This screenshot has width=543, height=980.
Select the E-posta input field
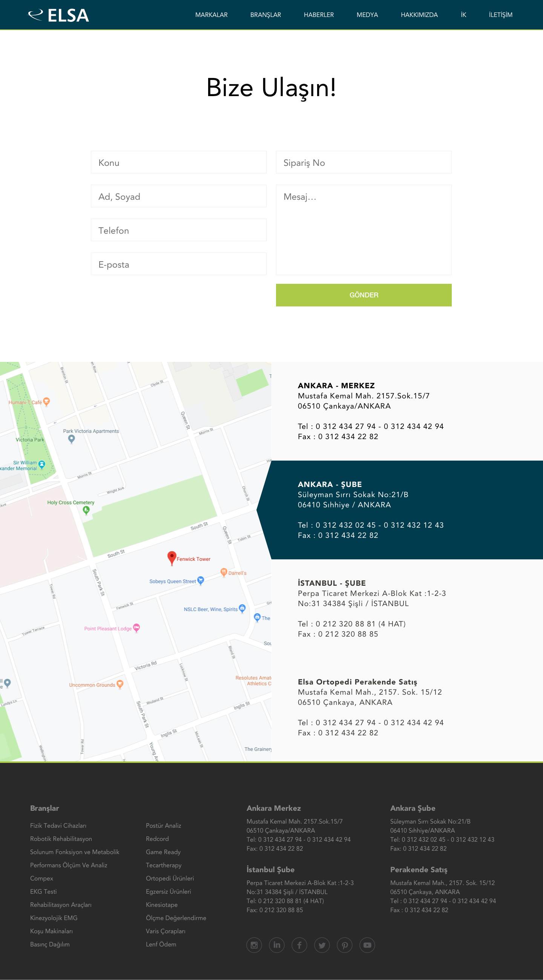click(x=178, y=264)
